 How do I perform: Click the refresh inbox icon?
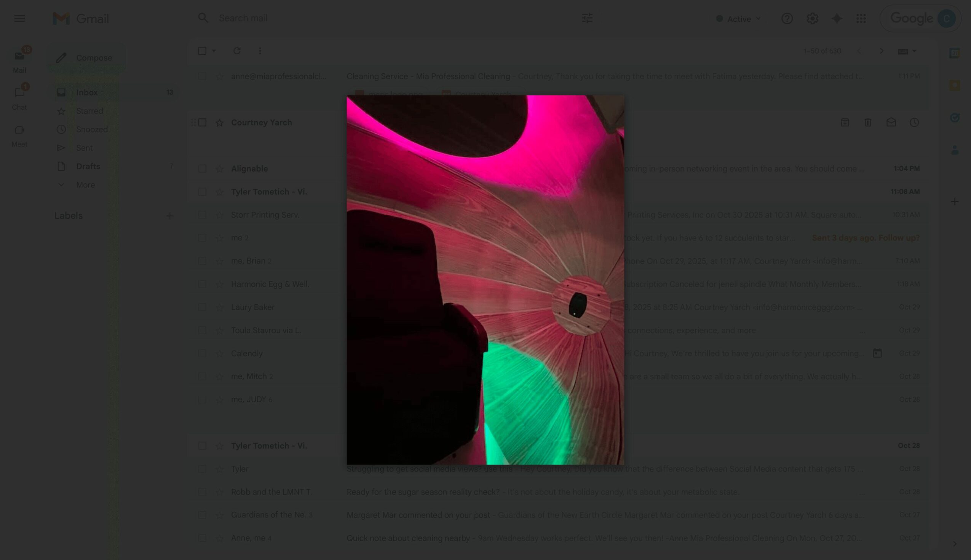point(237,51)
